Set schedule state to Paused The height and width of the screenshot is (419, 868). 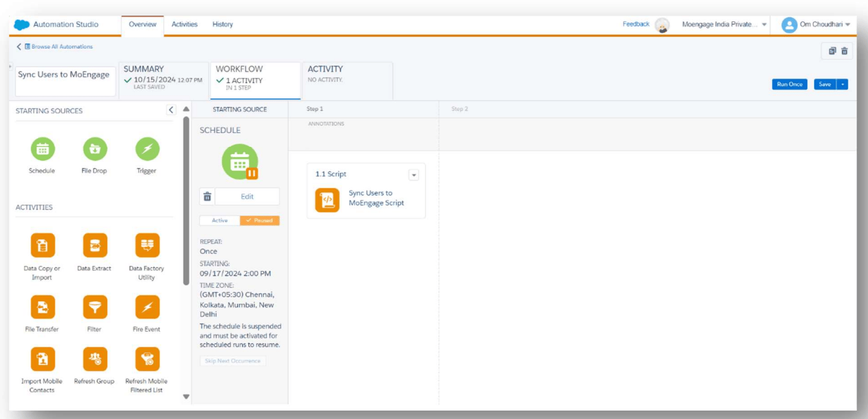pyautogui.click(x=259, y=221)
